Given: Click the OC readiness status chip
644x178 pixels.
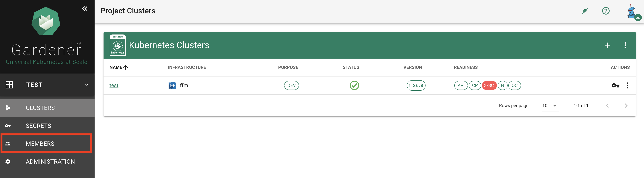Looking at the screenshot, I should (x=514, y=85).
